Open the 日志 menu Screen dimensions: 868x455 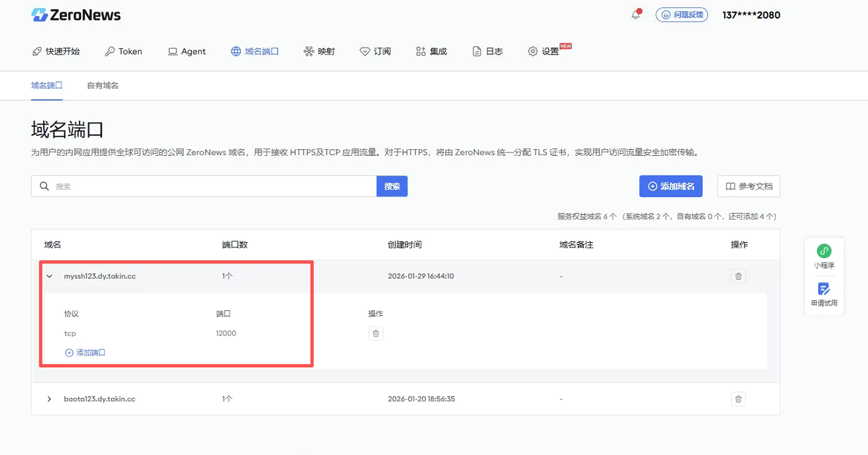[x=488, y=51]
